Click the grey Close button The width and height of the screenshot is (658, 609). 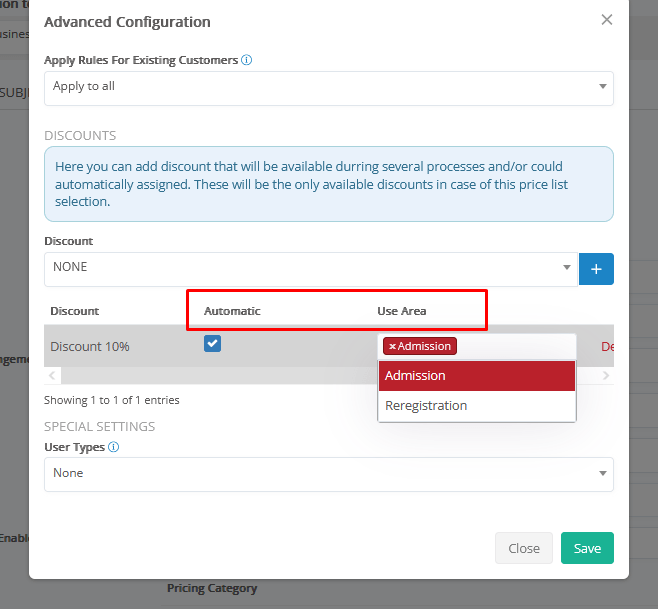pos(523,548)
